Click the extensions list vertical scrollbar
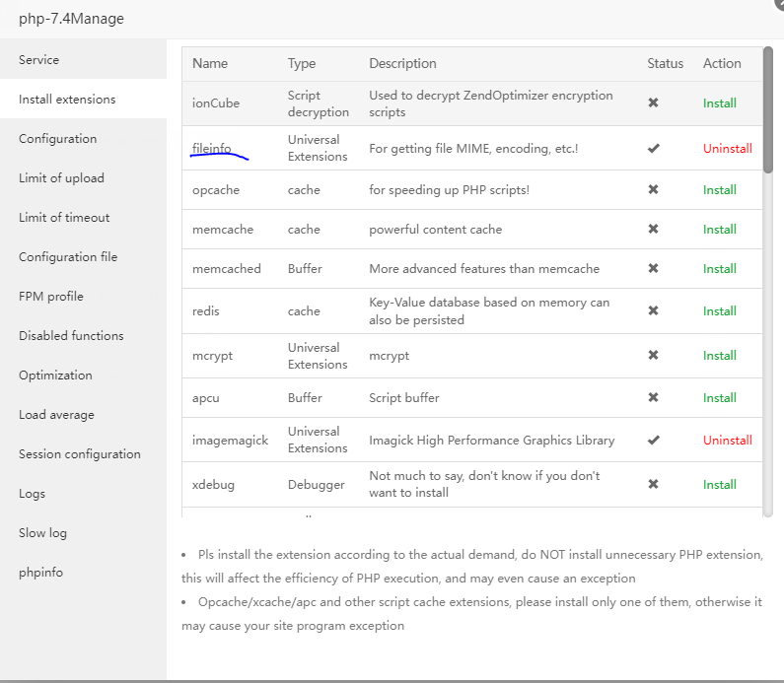 tap(768, 110)
